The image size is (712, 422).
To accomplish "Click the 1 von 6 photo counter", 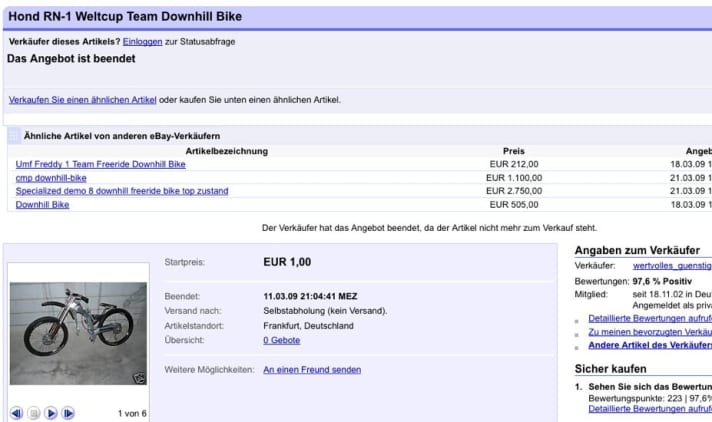I will (x=132, y=413).
